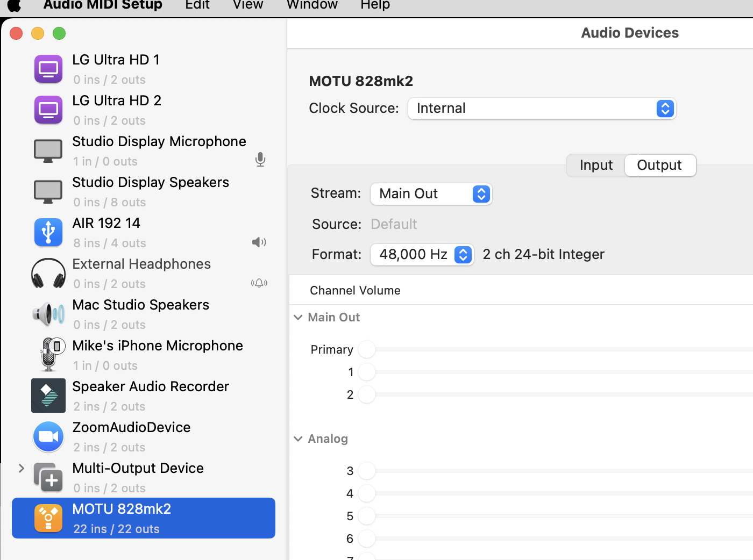
Task: Switch to the Input tab
Action: click(596, 165)
